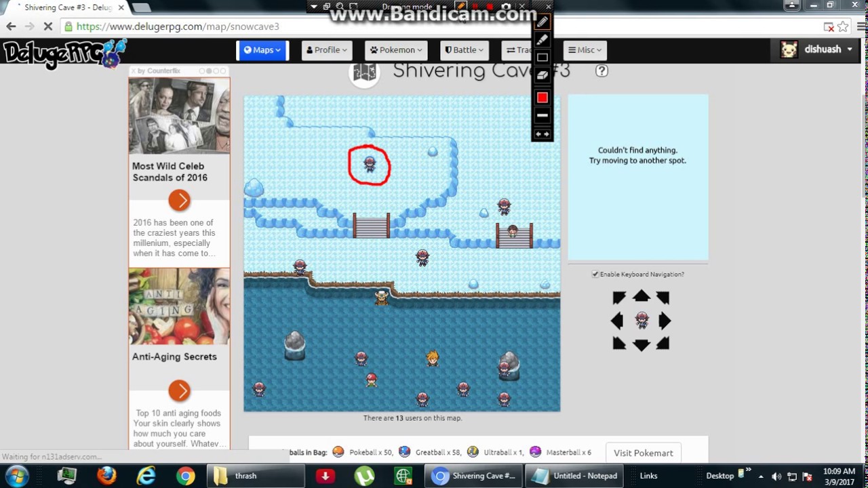Open the Most Wild Celeb Scandals ad

click(x=170, y=171)
